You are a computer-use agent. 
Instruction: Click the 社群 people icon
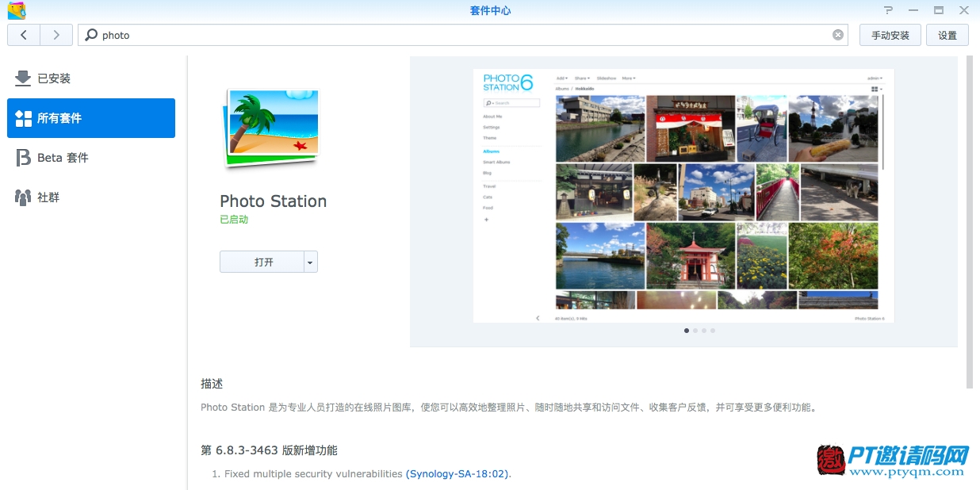[23, 197]
